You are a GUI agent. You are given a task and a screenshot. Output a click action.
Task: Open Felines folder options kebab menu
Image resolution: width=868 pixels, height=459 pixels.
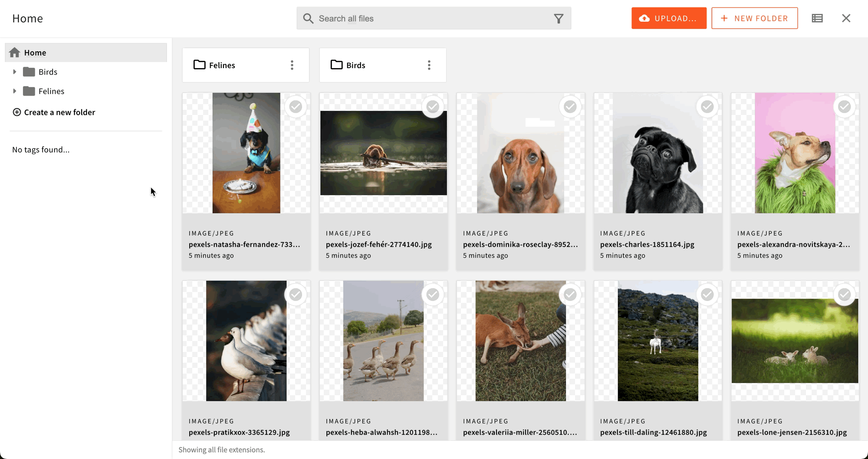pos(292,65)
